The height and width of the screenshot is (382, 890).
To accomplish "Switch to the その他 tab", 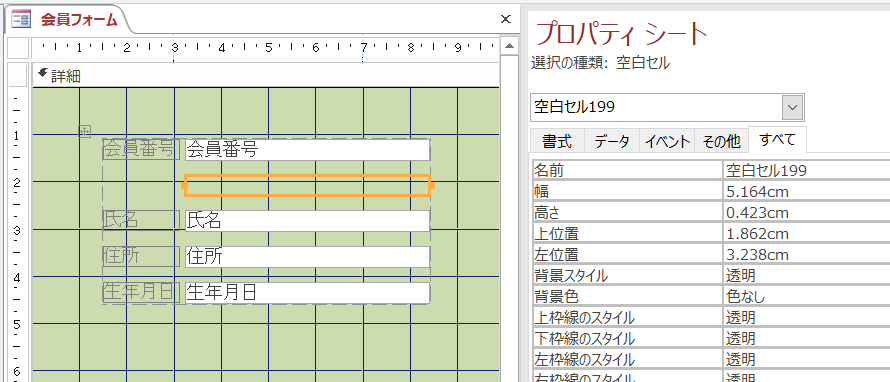I will 721,141.
